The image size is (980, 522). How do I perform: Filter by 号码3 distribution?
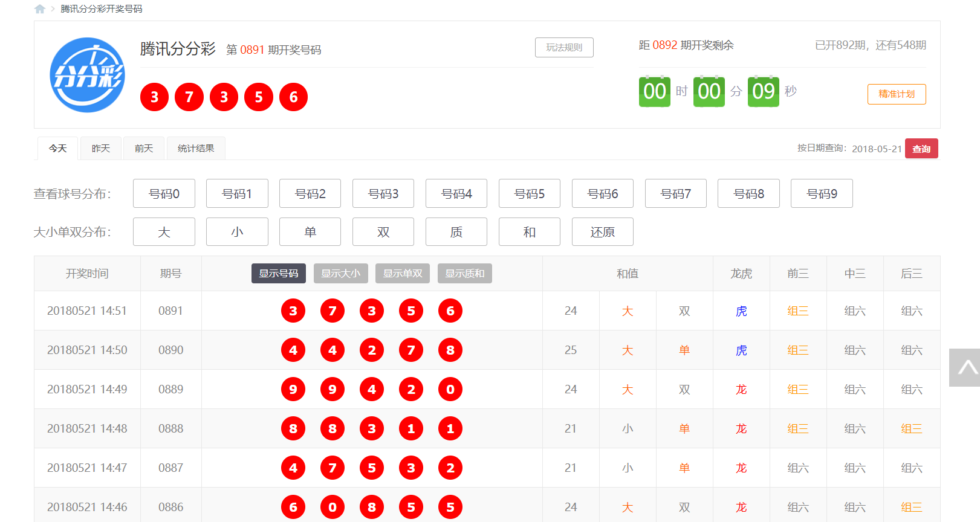point(383,193)
